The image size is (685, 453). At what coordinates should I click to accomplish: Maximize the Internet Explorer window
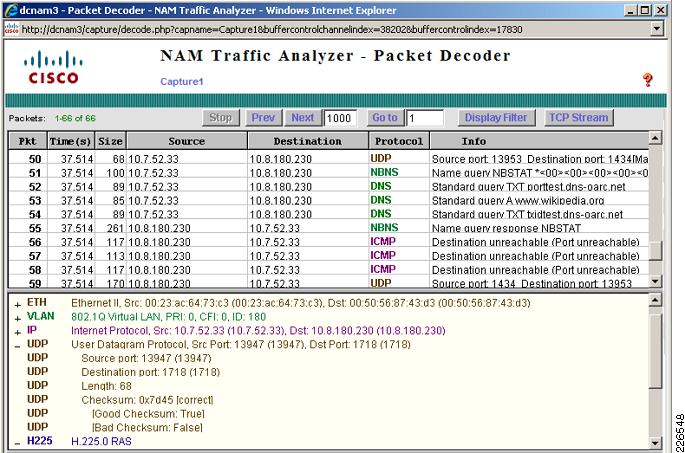645,10
